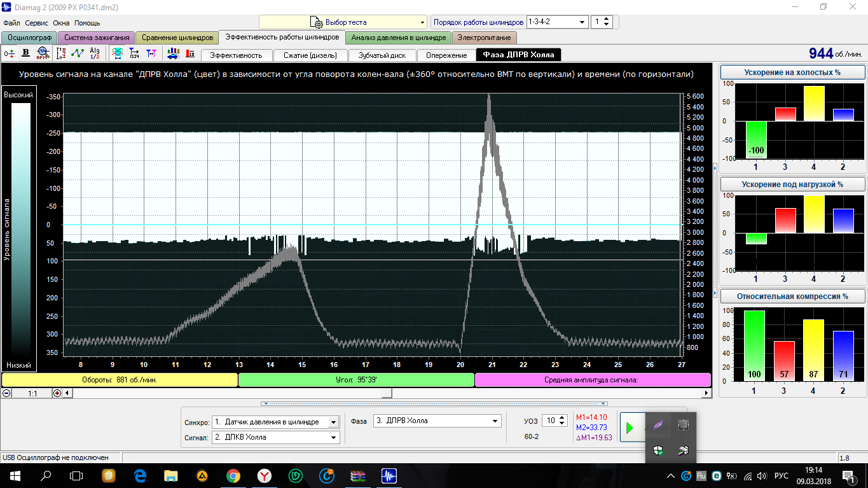Open the action center notification icon
Image resolution: width=868 pixels, height=488 pixels.
[848, 476]
